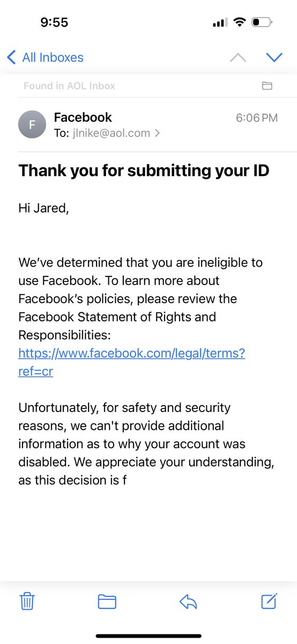Tap the Facebook sender avatar circle
This screenshot has width=297, height=644.
click(x=32, y=125)
